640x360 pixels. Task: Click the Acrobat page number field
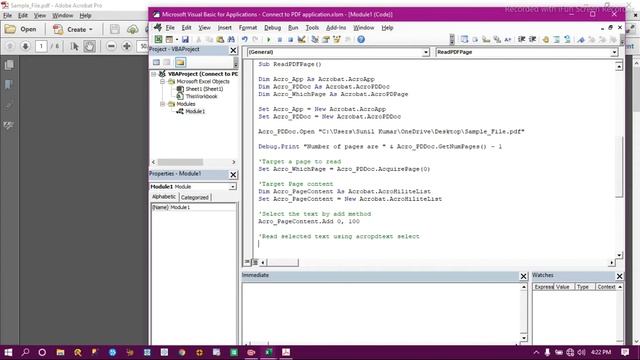41,46
